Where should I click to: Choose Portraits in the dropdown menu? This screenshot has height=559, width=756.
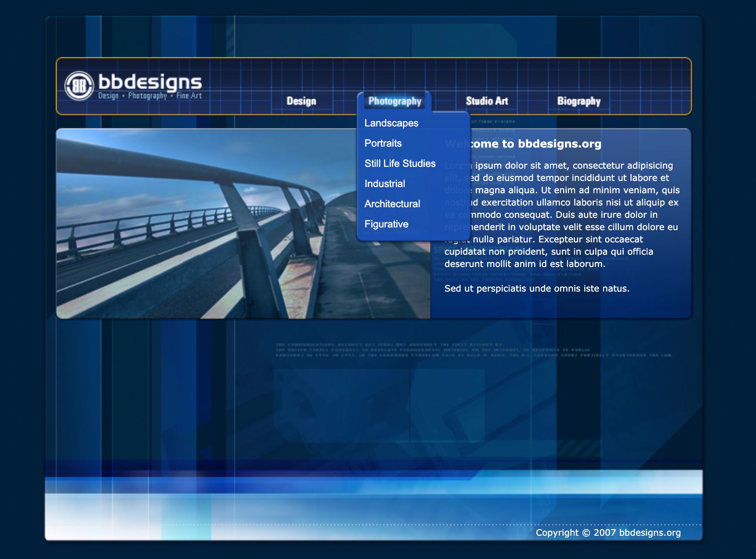point(383,143)
